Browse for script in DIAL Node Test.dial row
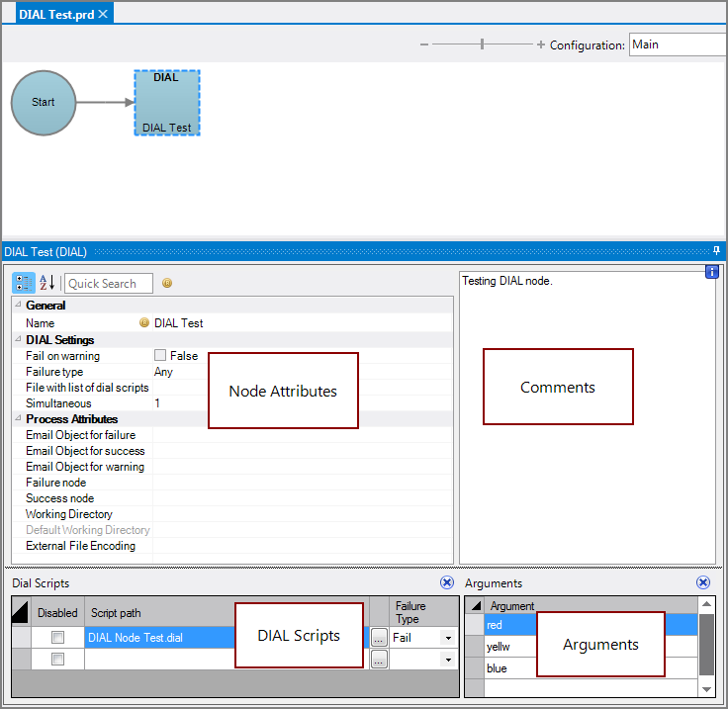The width and height of the screenshot is (728, 709). pos(379,638)
